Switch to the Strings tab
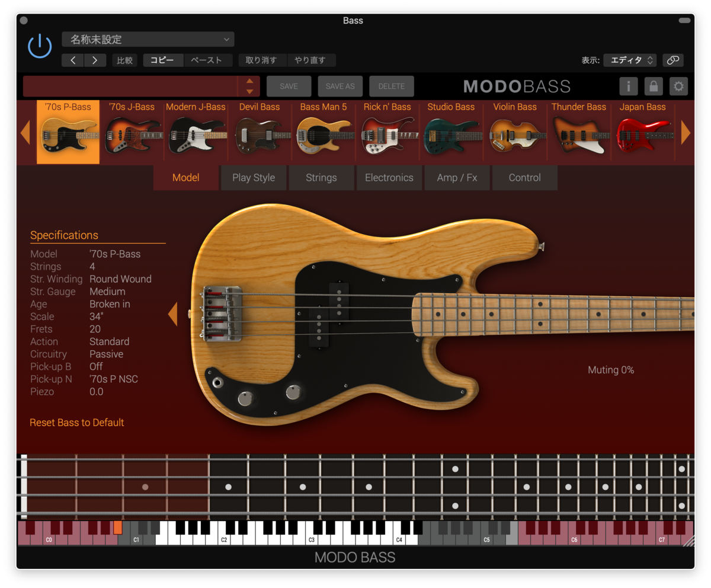The image size is (711, 588). point(321,178)
